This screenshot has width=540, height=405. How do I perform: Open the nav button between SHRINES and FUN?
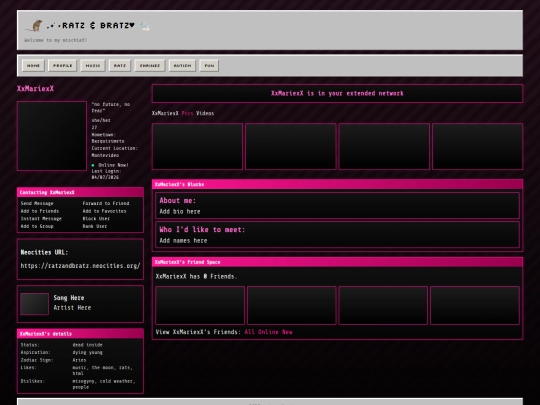pos(182,65)
